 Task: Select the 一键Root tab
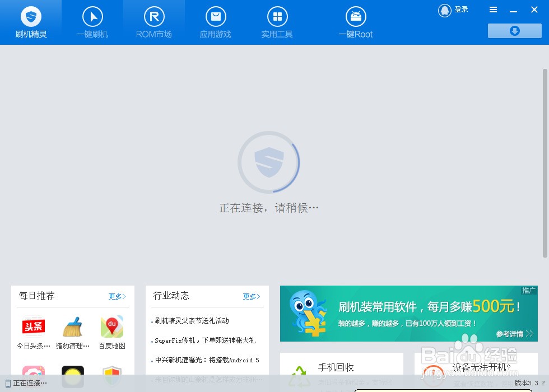(356, 22)
